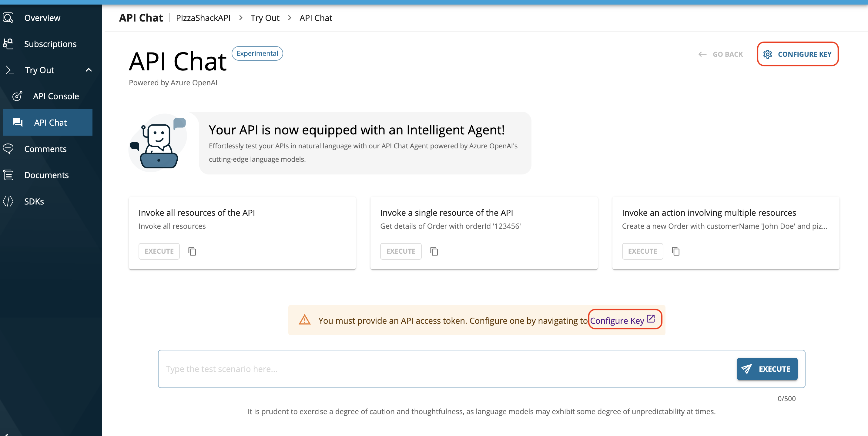Click the API Console target icon
The width and height of the screenshot is (868, 436).
click(18, 96)
